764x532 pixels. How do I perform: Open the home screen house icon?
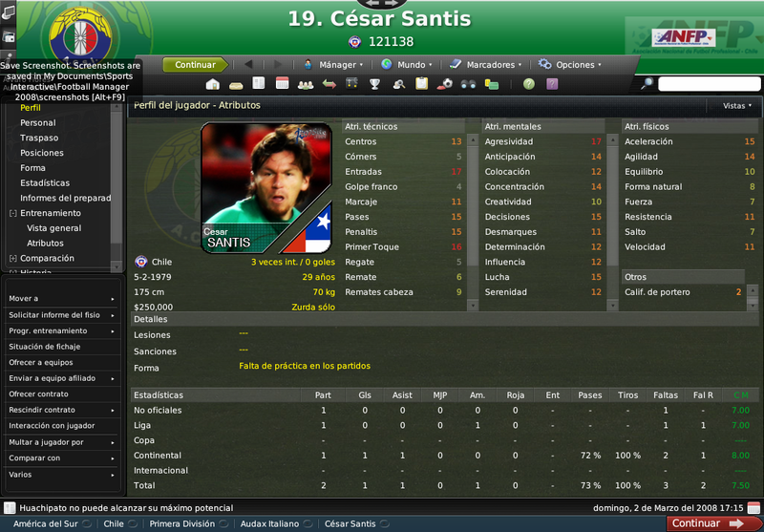[x=212, y=84]
